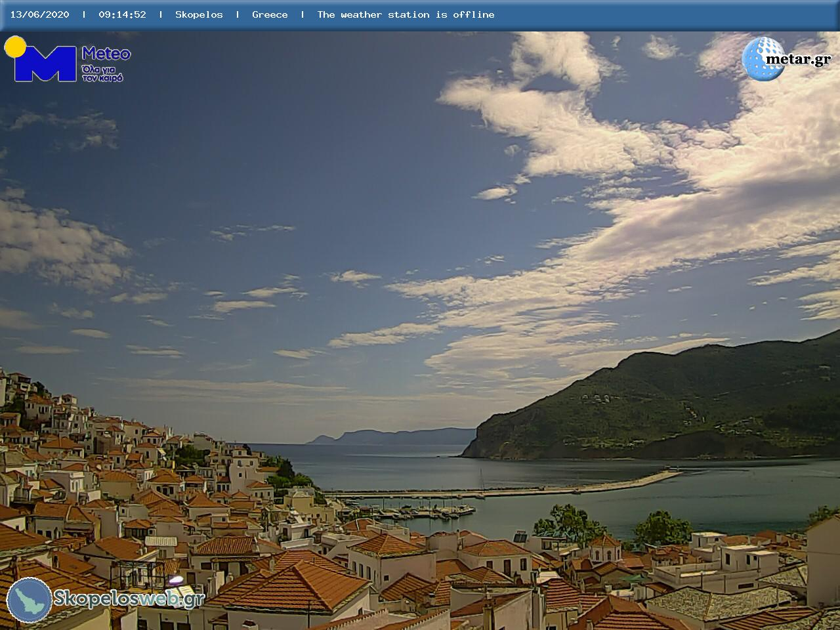
Task: Click the Skopelos location label
Action: (x=199, y=14)
